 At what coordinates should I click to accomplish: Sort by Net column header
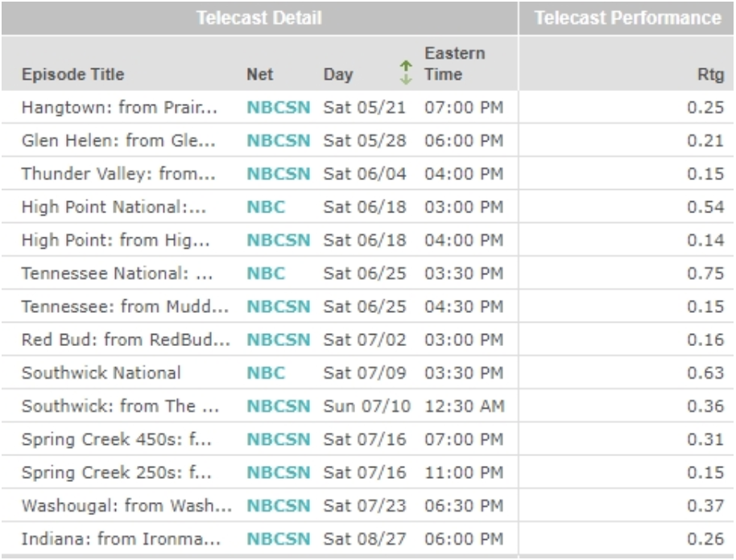click(259, 75)
